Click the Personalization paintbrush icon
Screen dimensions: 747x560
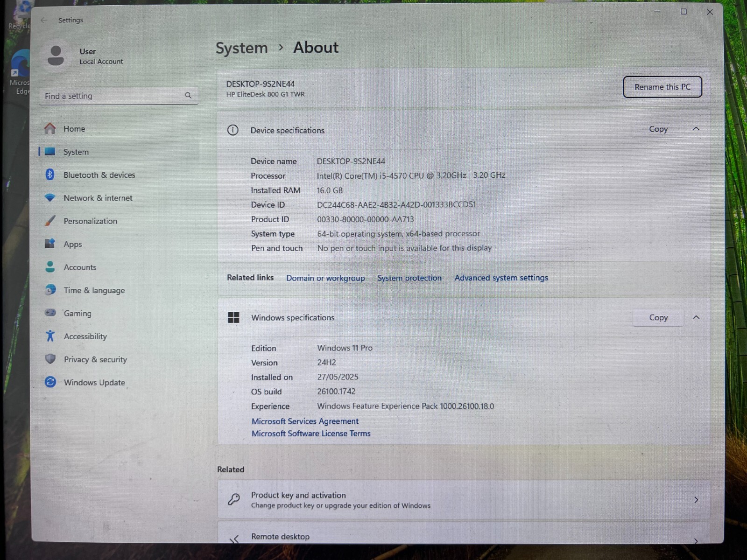[50, 221]
